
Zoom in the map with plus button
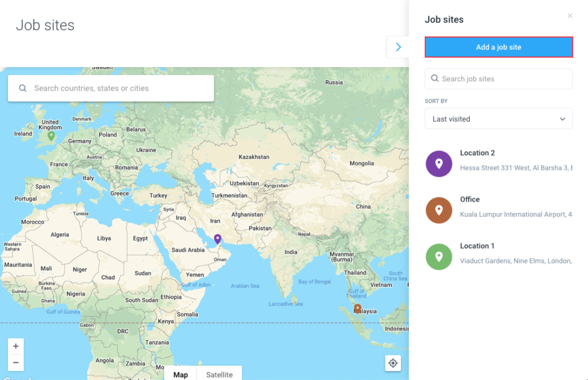(x=16, y=346)
